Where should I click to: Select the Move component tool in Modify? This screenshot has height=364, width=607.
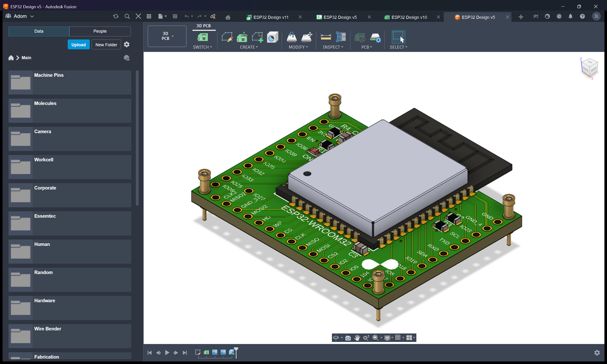pyautogui.click(x=307, y=37)
